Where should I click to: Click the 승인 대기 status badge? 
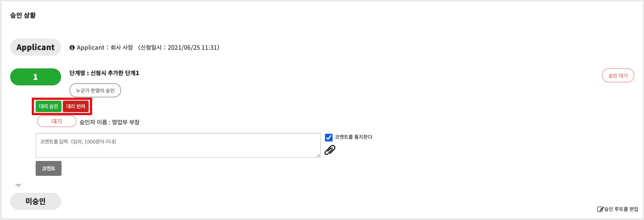click(618, 76)
